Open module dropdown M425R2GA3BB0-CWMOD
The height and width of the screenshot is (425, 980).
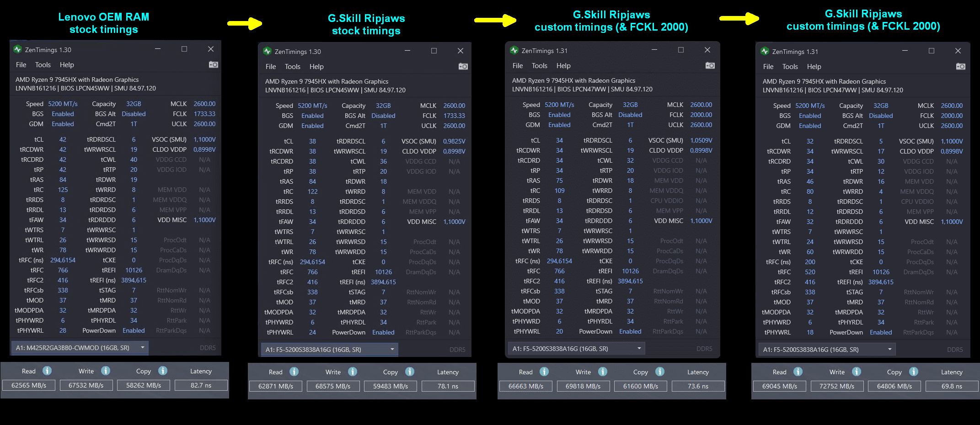point(80,348)
